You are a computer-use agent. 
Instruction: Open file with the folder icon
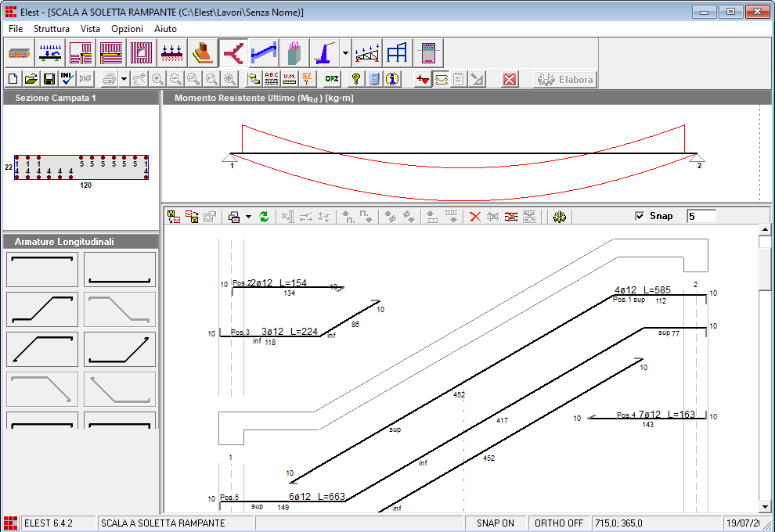point(31,79)
